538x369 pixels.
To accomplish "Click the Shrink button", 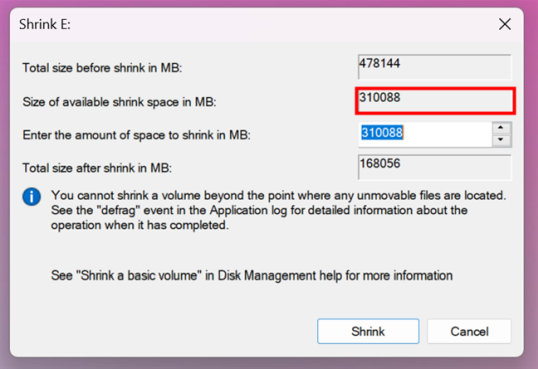I will (x=368, y=331).
